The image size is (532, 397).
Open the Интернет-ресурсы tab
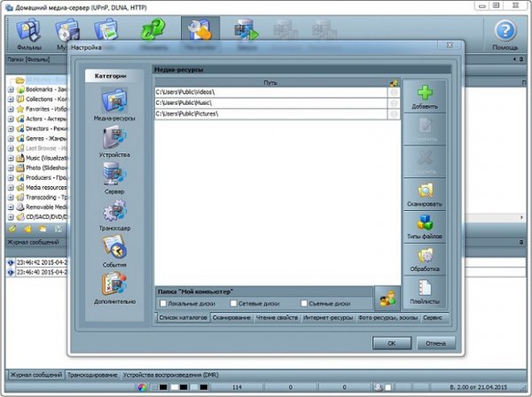click(x=327, y=316)
